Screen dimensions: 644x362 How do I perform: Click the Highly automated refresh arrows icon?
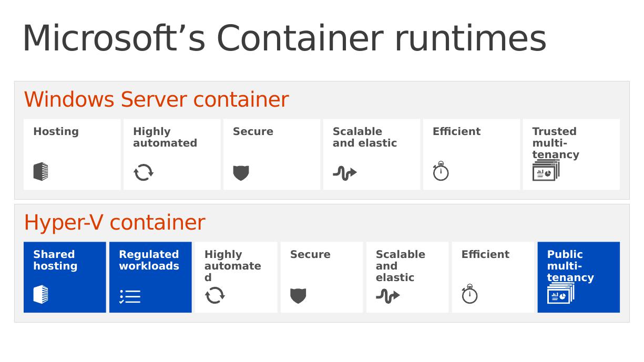(x=143, y=172)
